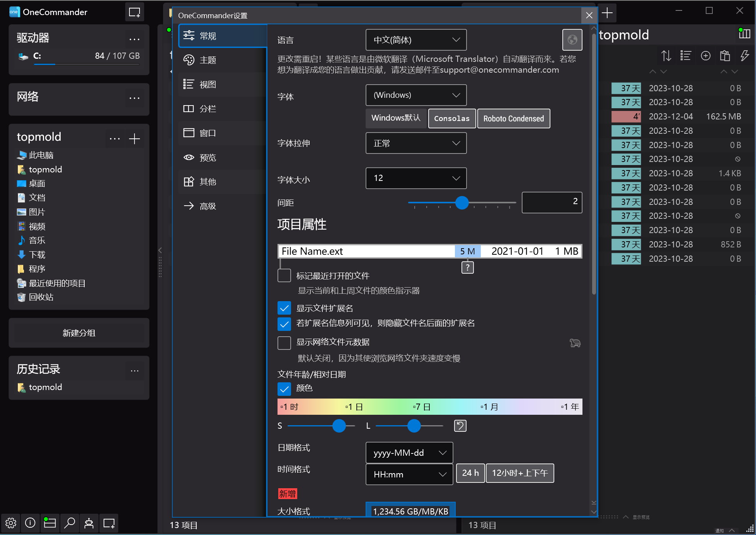Open the network panel three-dot menu

(x=135, y=98)
